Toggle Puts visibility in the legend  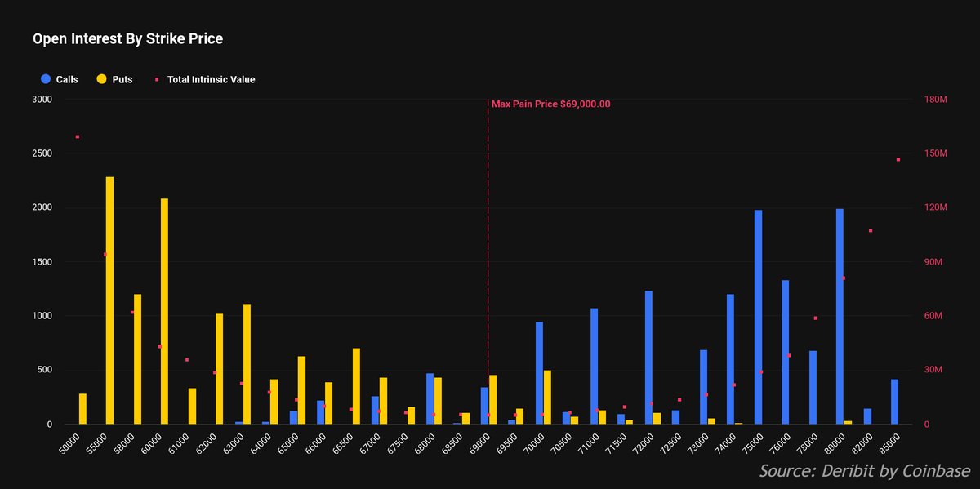[118, 79]
